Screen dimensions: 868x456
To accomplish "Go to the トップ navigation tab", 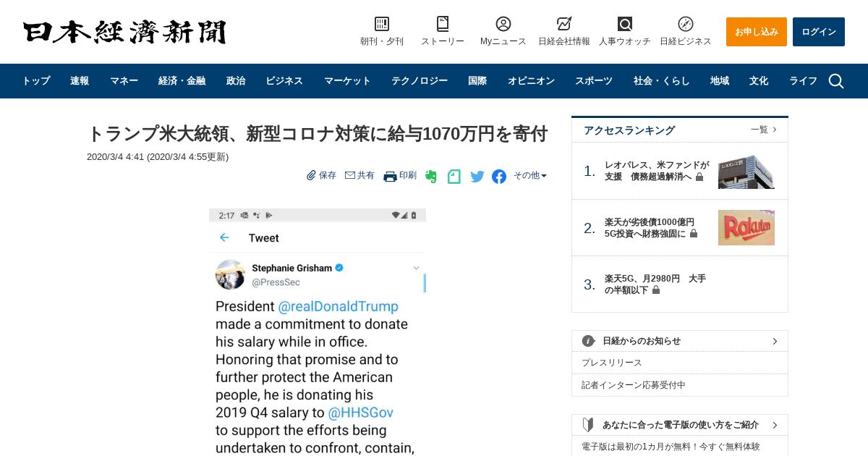I will tap(36, 81).
